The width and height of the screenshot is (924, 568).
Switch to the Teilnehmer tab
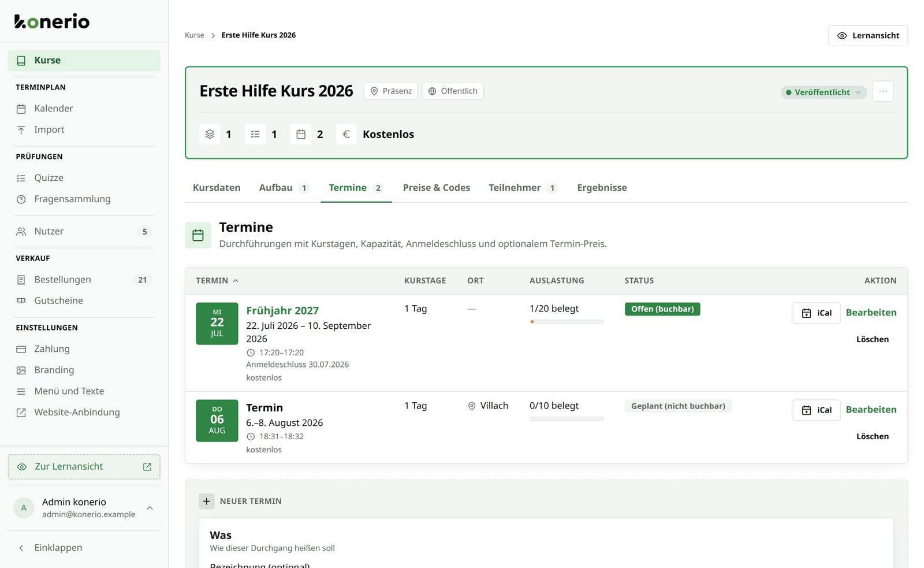[x=523, y=188]
